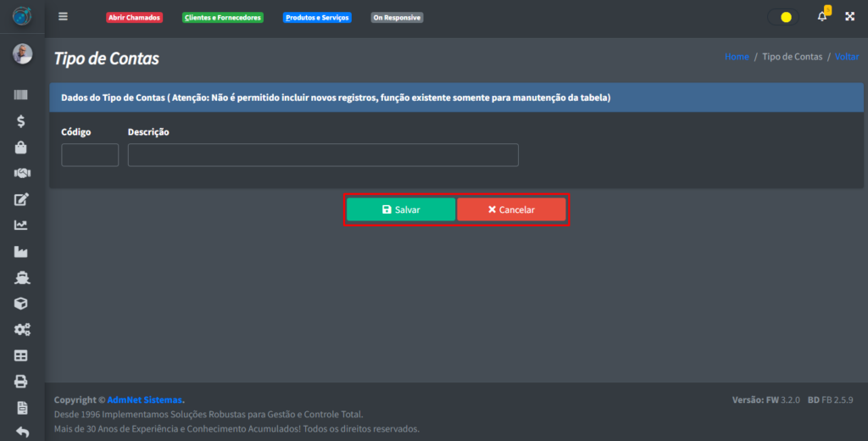
Task: Click the handshake icon in the sidebar
Action: click(22, 173)
